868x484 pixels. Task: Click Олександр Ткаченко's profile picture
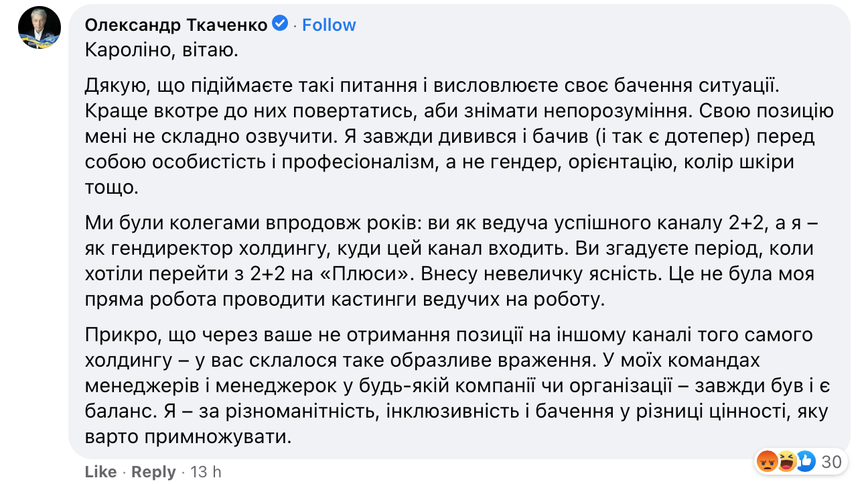coord(40,27)
